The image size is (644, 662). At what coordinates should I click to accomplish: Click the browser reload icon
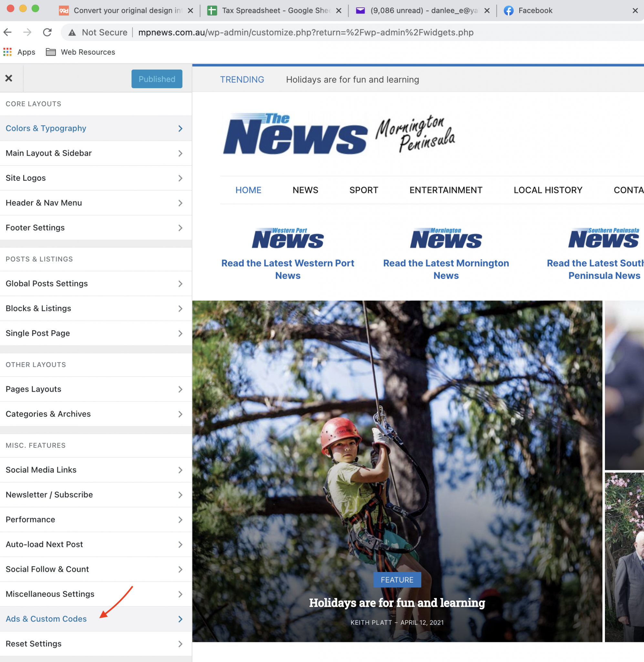coord(47,33)
